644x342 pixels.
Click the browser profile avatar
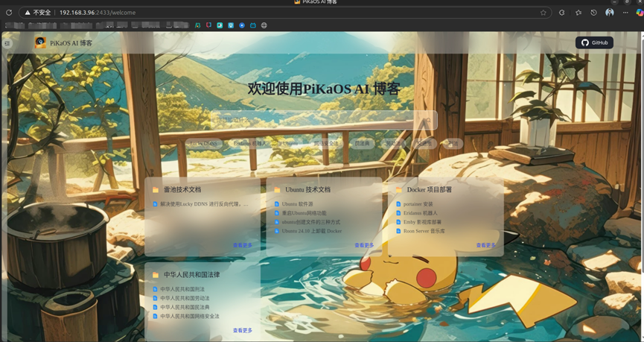pyautogui.click(x=610, y=13)
